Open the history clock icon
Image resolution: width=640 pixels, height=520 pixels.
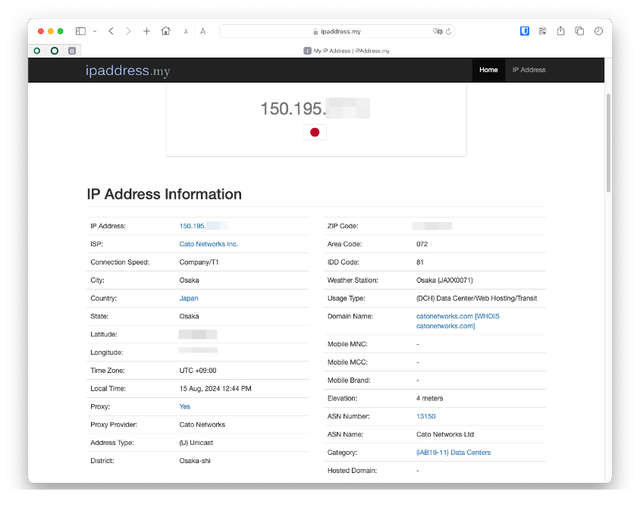coord(598,31)
